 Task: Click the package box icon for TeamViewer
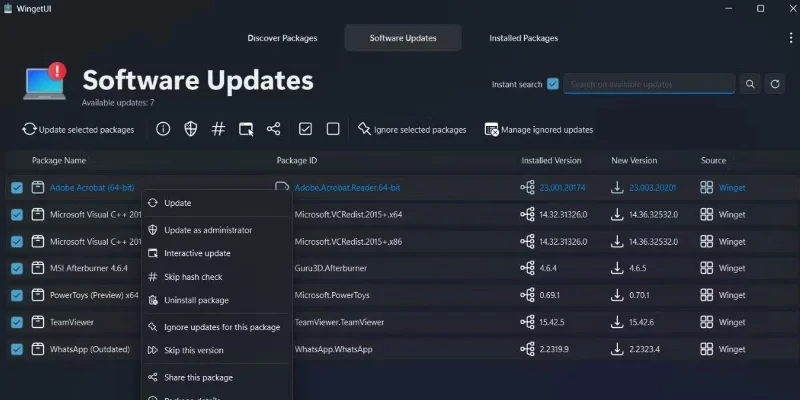(x=37, y=322)
